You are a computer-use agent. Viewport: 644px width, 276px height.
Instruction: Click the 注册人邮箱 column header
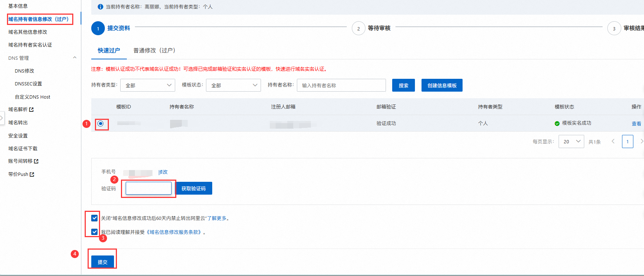point(283,107)
